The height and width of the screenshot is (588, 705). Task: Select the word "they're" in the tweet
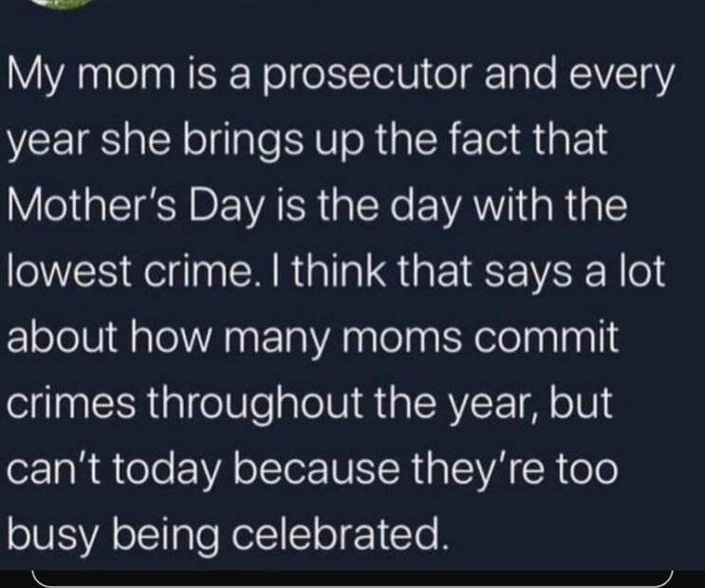point(470,469)
